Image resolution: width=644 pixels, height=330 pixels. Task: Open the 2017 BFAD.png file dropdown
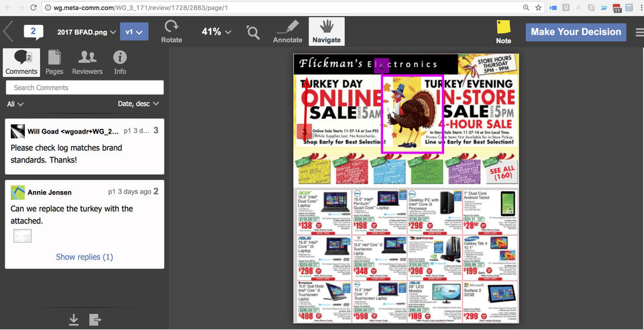tap(87, 32)
